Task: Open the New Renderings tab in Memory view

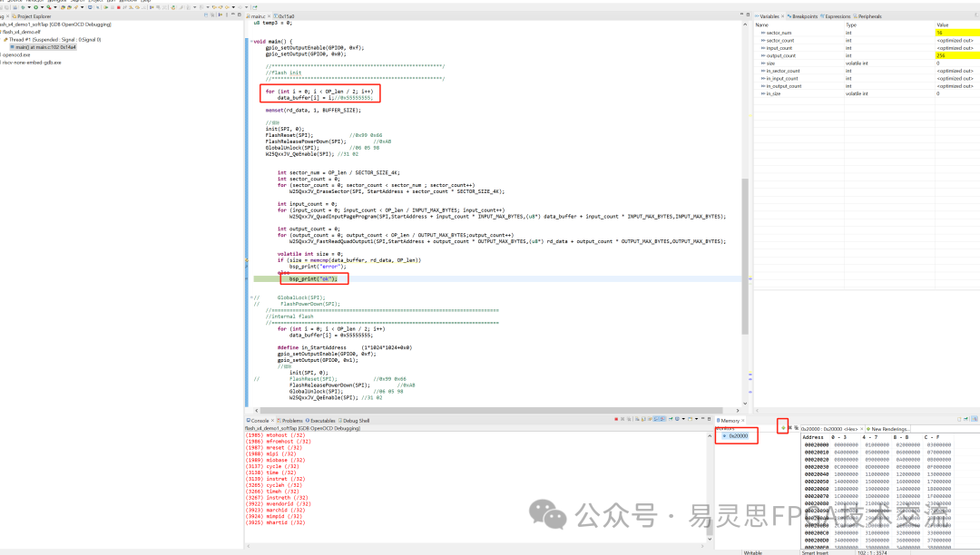Action: point(887,429)
